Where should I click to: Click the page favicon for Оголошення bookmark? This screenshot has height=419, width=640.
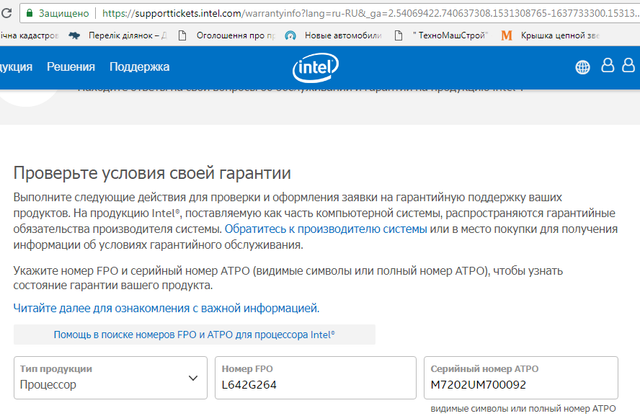pos(182,35)
